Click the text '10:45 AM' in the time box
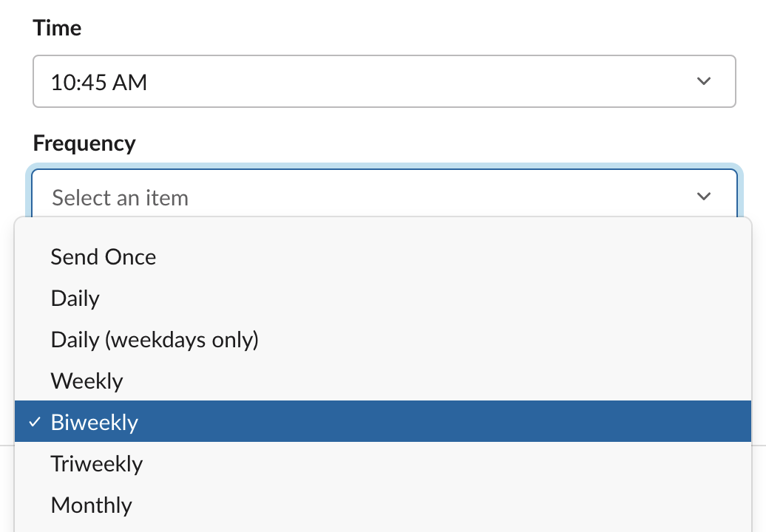 97,81
